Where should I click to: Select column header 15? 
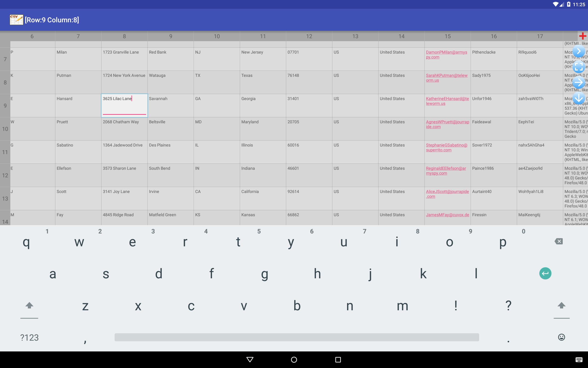point(448,36)
